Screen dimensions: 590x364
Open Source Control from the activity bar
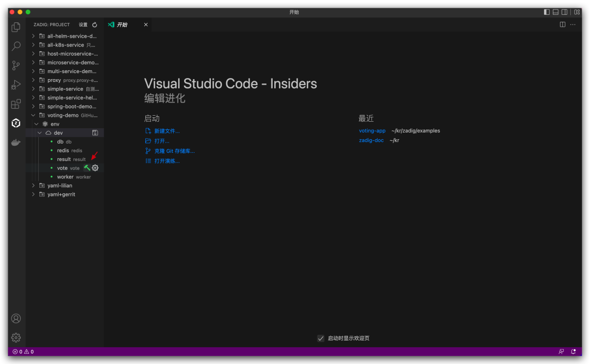(15, 65)
